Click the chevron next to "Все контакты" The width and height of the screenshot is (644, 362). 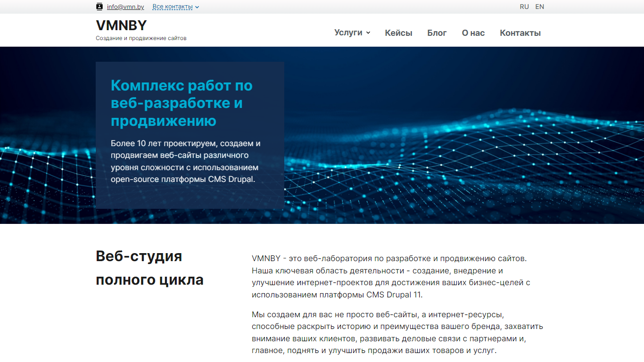tap(197, 7)
